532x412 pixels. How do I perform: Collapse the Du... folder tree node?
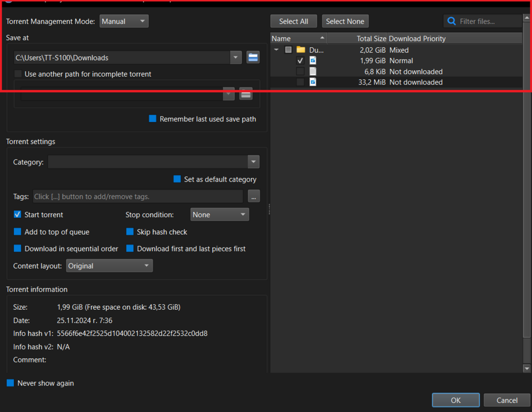point(277,50)
